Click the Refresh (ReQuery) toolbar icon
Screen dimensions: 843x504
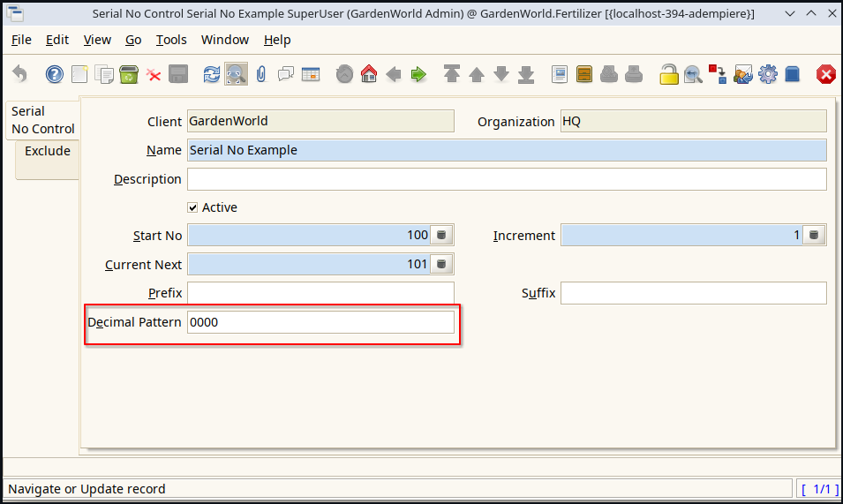coord(212,75)
